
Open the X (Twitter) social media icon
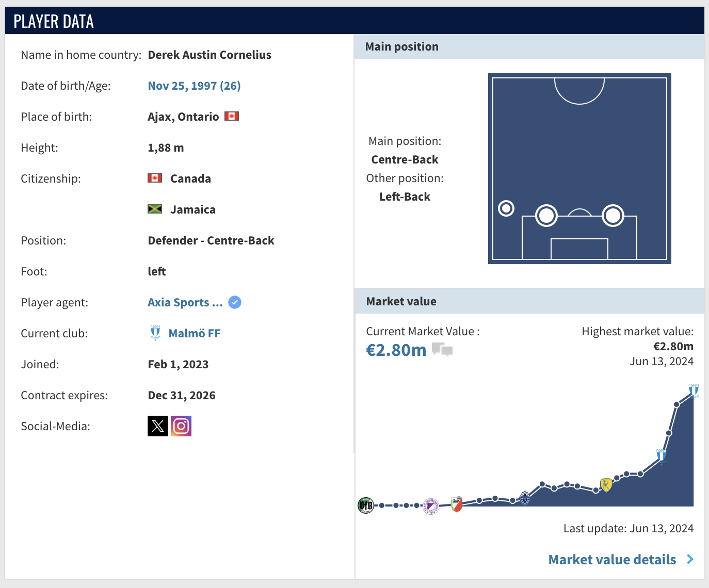pos(158,426)
